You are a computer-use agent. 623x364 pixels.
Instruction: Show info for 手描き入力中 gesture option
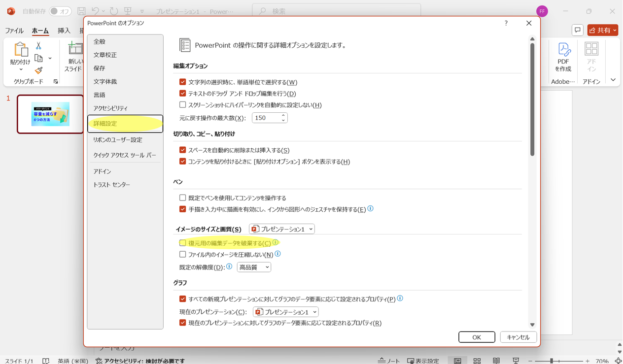point(371,209)
